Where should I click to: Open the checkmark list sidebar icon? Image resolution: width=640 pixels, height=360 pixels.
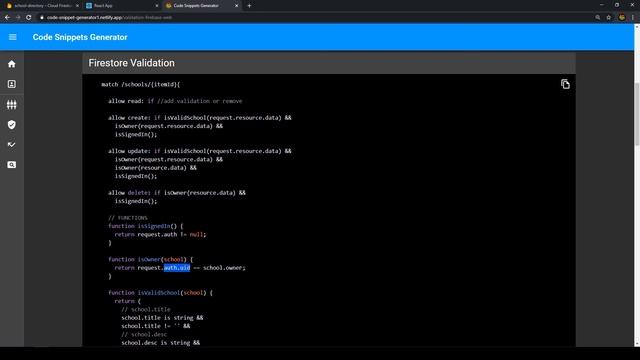[11, 144]
